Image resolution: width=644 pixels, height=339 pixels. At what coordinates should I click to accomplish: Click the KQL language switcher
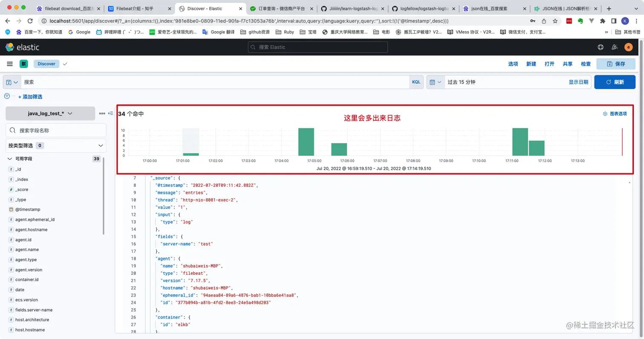pyautogui.click(x=416, y=82)
